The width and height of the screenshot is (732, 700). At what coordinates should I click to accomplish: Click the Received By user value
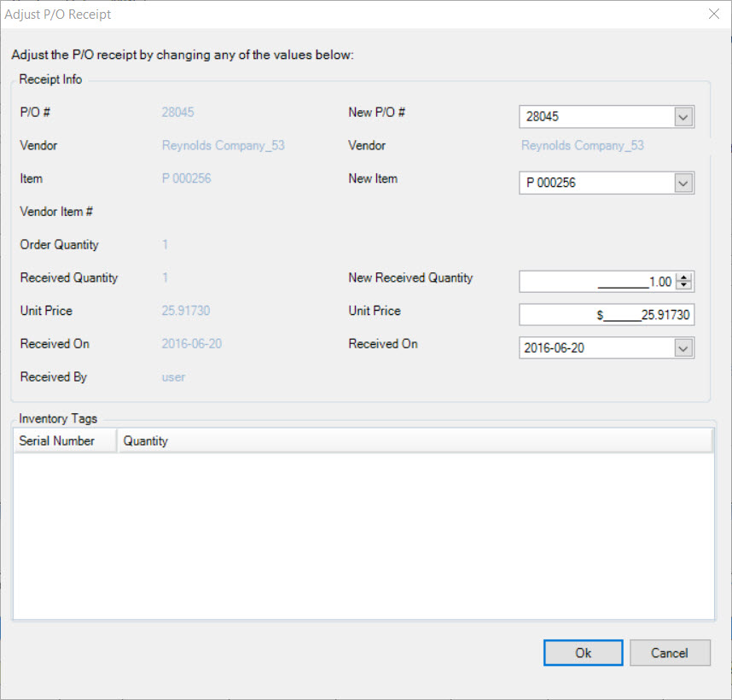[x=173, y=376]
